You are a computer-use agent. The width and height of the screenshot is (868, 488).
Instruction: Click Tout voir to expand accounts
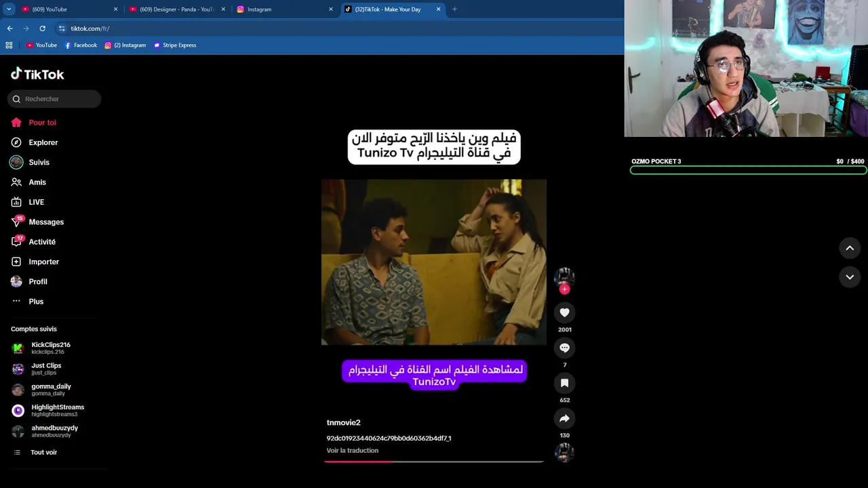(x=35, y=452)
